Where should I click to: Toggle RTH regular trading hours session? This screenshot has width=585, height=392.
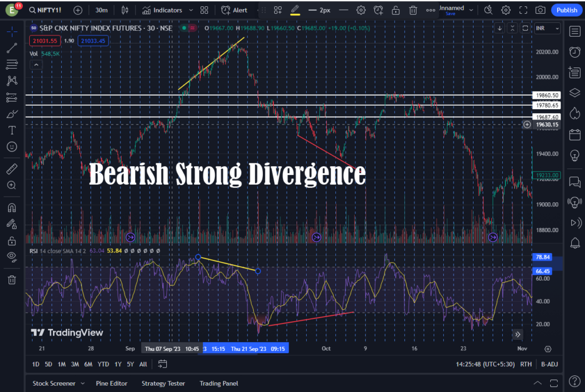(x=526, y=364)
